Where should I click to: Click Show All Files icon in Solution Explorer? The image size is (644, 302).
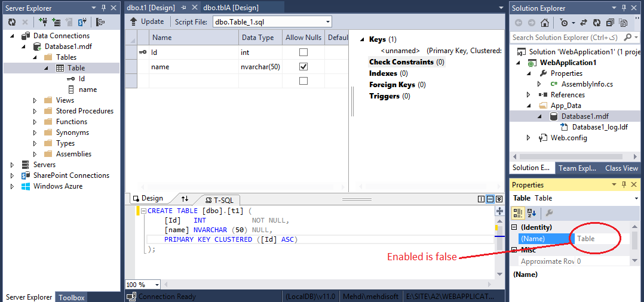click(624, 23)
